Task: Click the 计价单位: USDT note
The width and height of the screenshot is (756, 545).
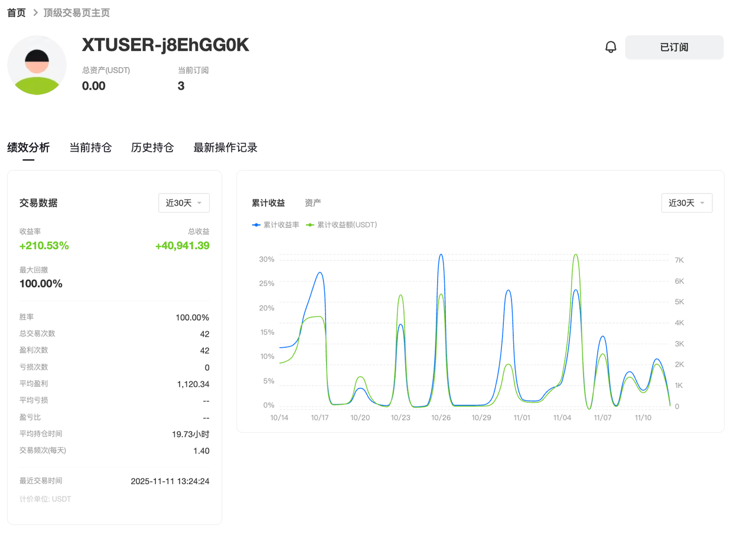Action: [45, 499]
